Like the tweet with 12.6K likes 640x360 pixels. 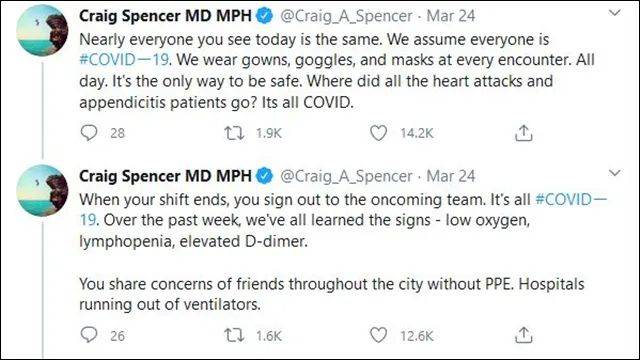[378, 335]
